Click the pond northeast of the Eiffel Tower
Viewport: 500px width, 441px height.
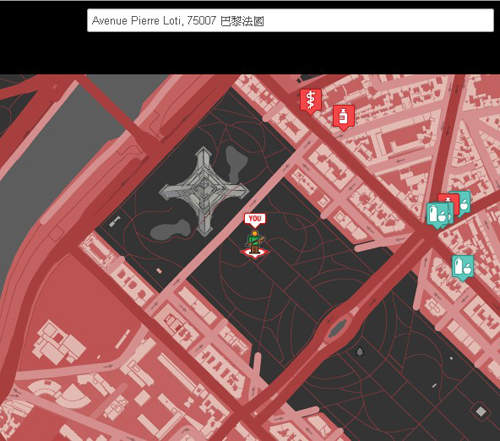point(236,163)
